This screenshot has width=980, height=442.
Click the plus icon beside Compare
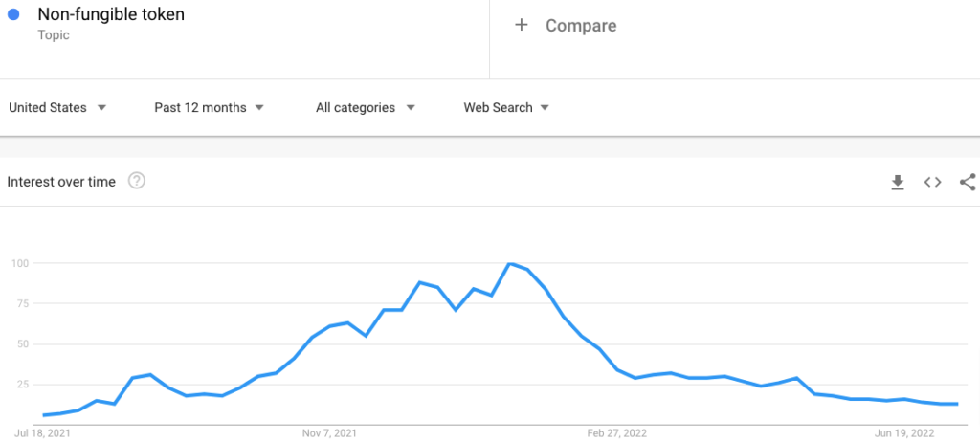click(x=522, y=26)
